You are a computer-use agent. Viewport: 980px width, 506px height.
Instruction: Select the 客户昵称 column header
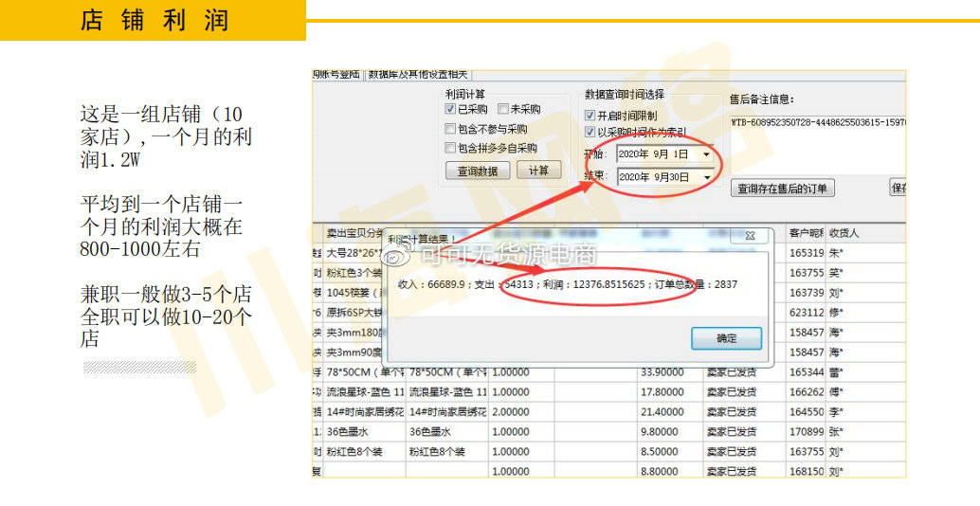coord(807,233)
